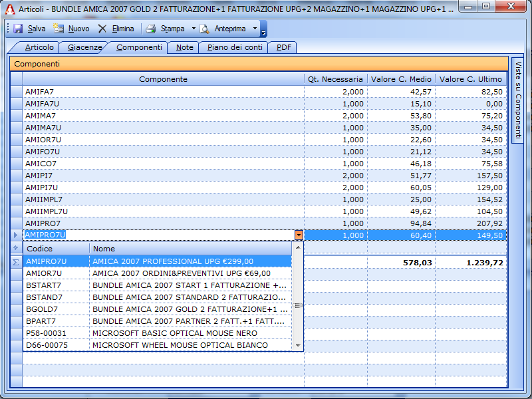Click the Salva floppy disk icon
This screenshot has height=399, width=532.
click(18, 29)
